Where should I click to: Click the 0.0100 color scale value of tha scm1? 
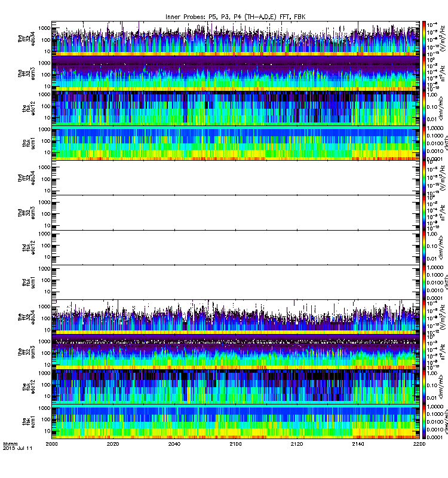435,143
